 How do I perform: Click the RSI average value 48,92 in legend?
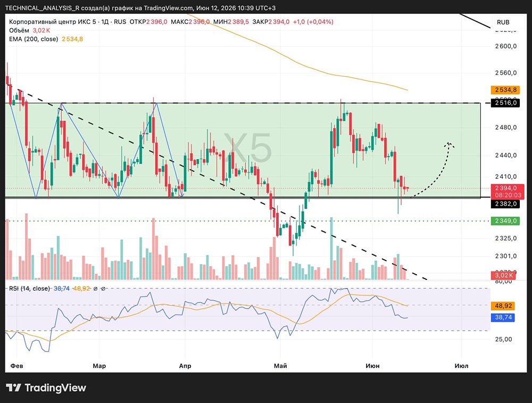[81, 288]
